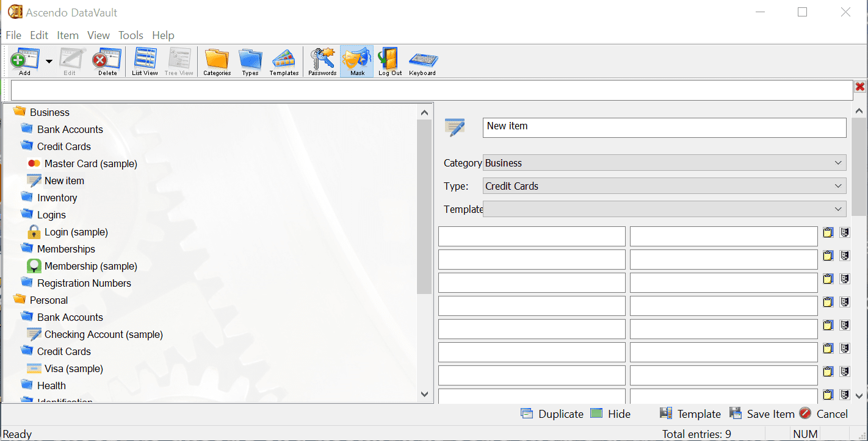Click the Add item toolbar icon
868x441 pixels.
pos(24,62)
